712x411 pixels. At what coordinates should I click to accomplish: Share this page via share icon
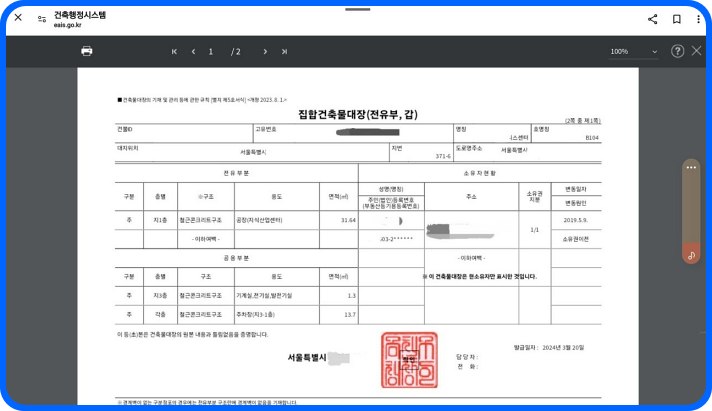point(653,19)
